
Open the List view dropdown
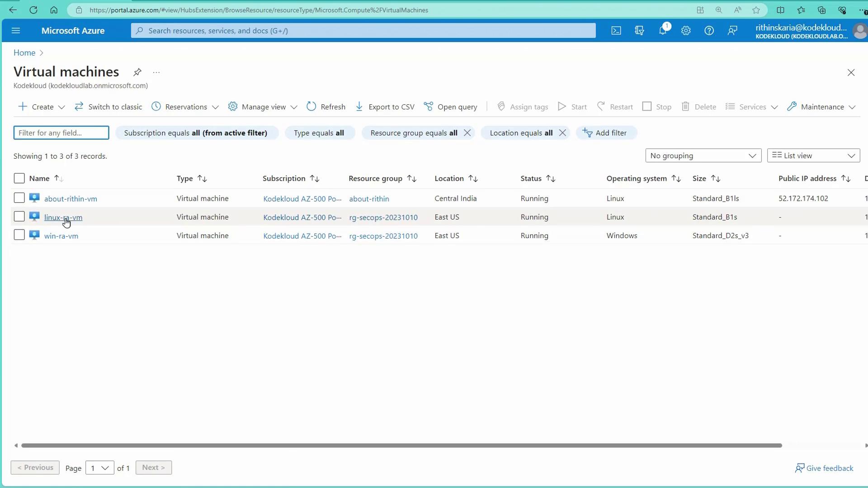[813, 155]
